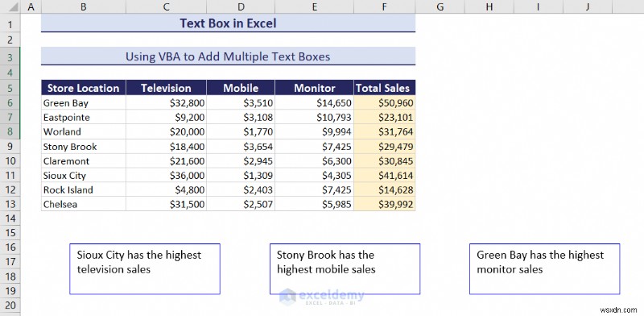Select the $2,507 mobile value
The height and width of the screenshot is (316, 644).
pos(241,204)
